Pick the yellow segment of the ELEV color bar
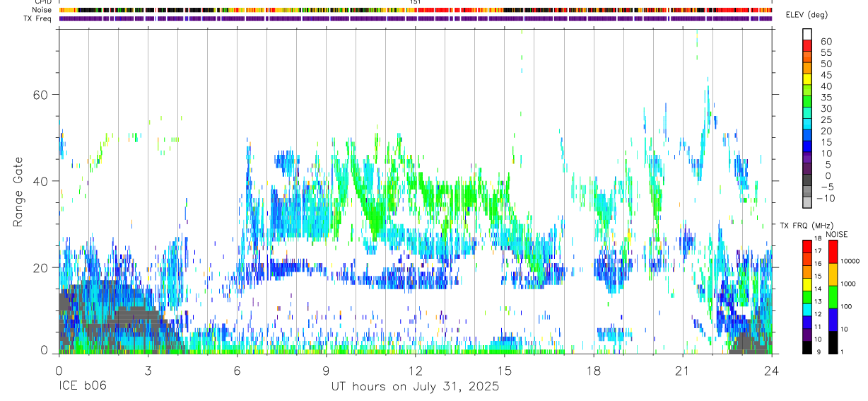 (807, 79)
